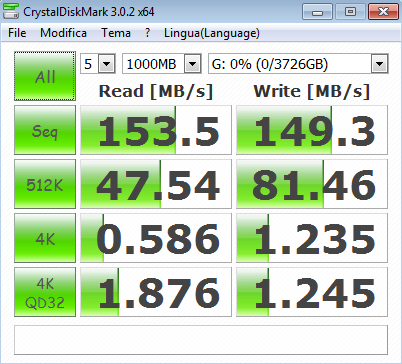Viewport: 402px width, 364px height.
Task: Minimize the CrystalDiskMark window
Action: click(x=317, y=12)
